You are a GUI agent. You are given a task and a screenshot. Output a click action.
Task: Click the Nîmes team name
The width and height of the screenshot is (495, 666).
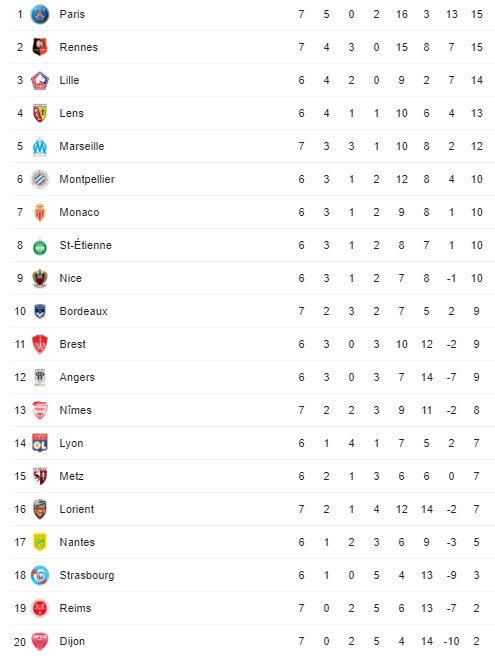click(76, 410)
